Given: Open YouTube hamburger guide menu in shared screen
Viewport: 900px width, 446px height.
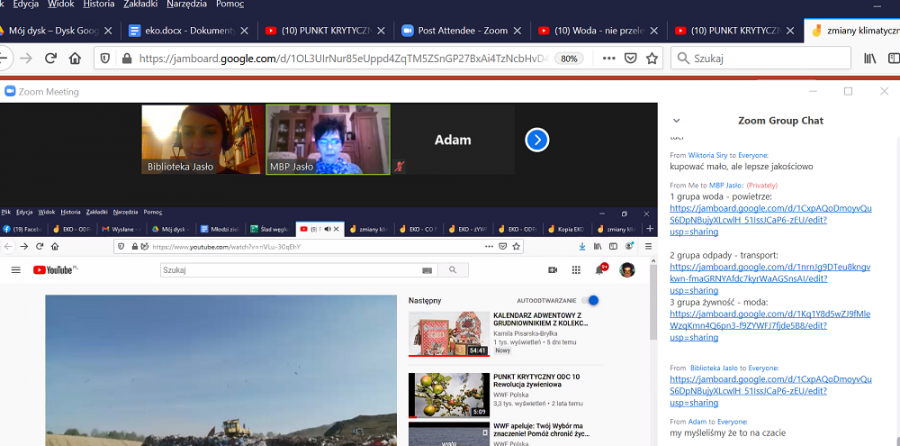Looking at the screenshot, I should (x=16, y=270).
